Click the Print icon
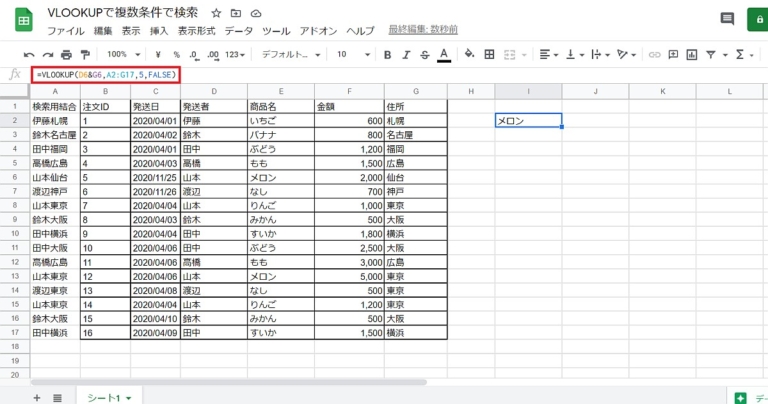 point(66,54)
